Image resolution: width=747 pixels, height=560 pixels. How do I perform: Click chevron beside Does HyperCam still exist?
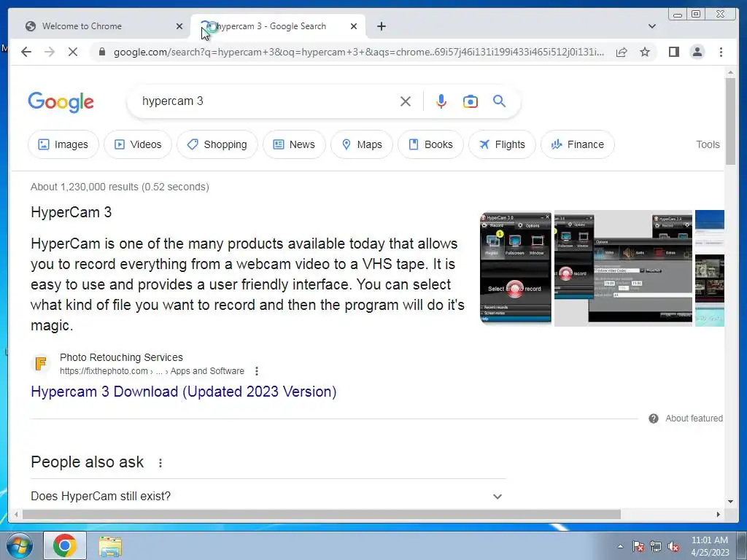(498, 496)
